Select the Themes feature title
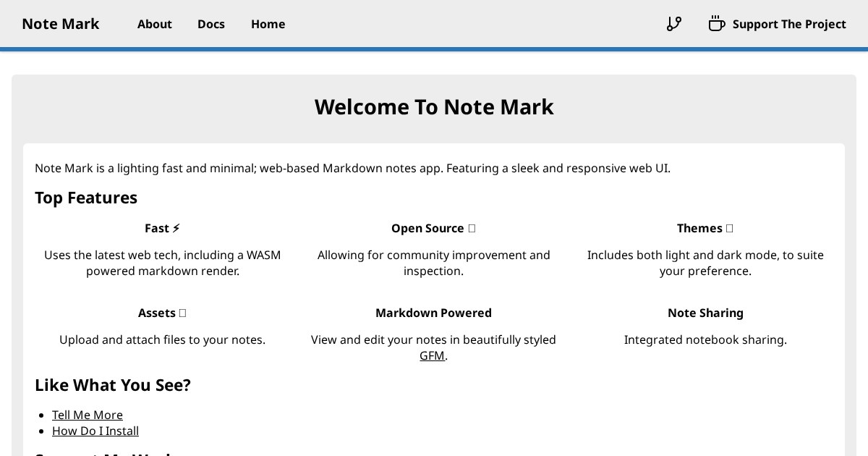The height and width of the screenshot is (456, 868). coord(705,228)
